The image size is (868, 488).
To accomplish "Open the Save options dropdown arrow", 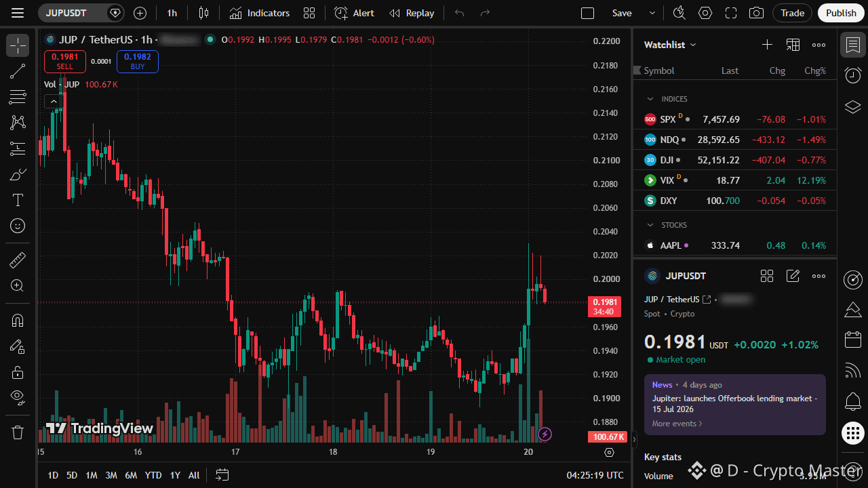I will tap(652, 13).
